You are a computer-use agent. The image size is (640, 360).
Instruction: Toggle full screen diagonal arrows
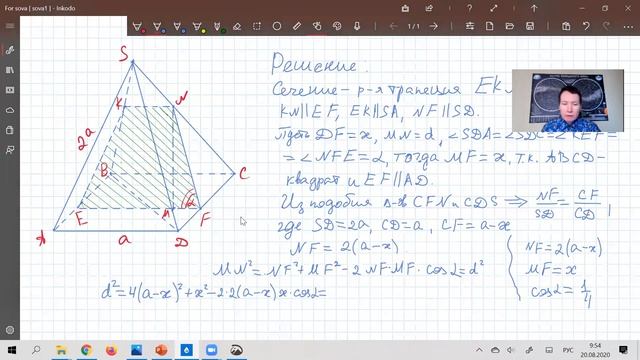click(x=493, y=8)
